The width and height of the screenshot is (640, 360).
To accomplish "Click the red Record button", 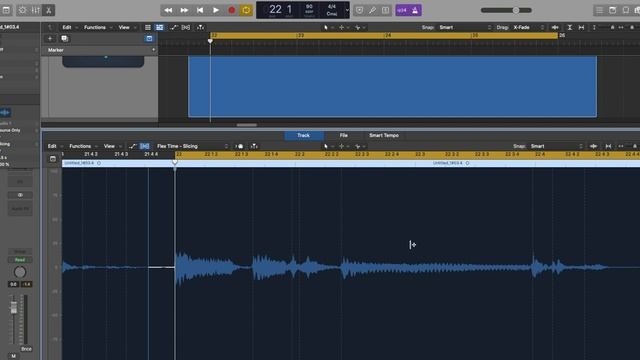I will [x=231, y=10].
